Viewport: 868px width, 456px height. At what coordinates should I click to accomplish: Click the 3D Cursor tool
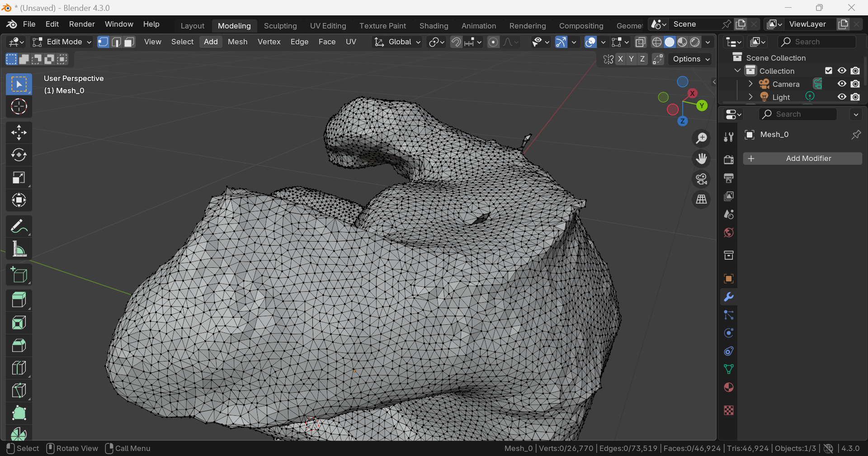(x=19, y=107)
